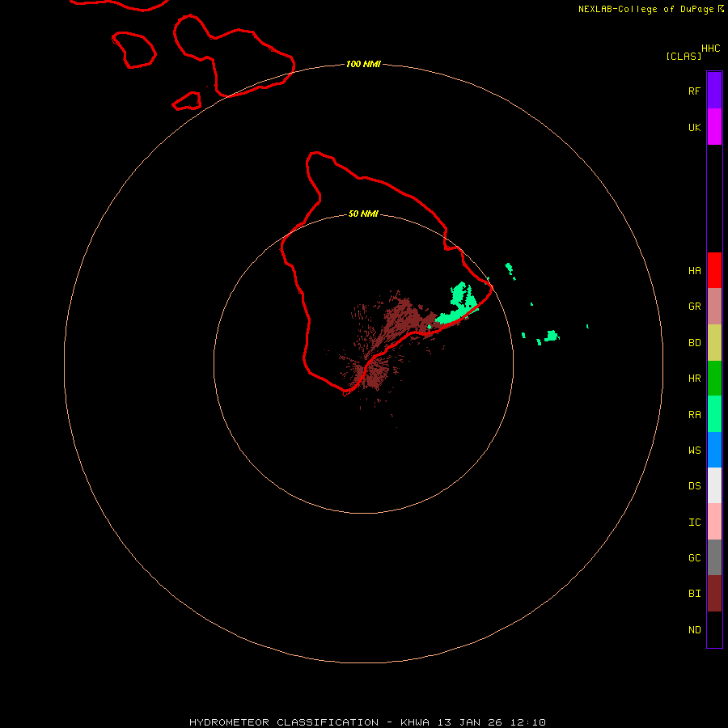Screen dimensions: 728x728
Task: Click the BI brown legend swatch
Action: [714, 594]
